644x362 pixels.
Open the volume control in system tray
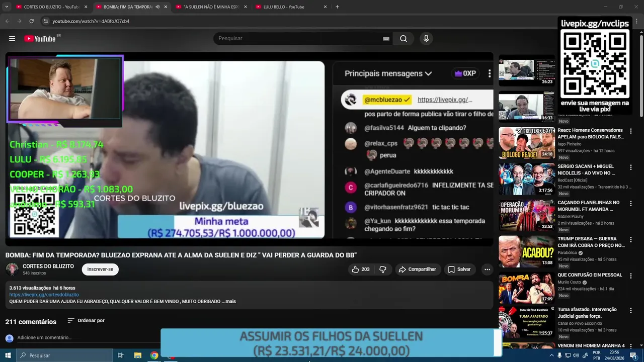point(576,355)
